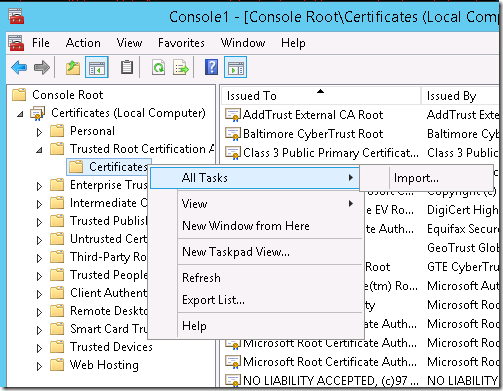The image size is (503, 391).
Task: Click the Refresh toolbar icon
Action: pos(158,68)
